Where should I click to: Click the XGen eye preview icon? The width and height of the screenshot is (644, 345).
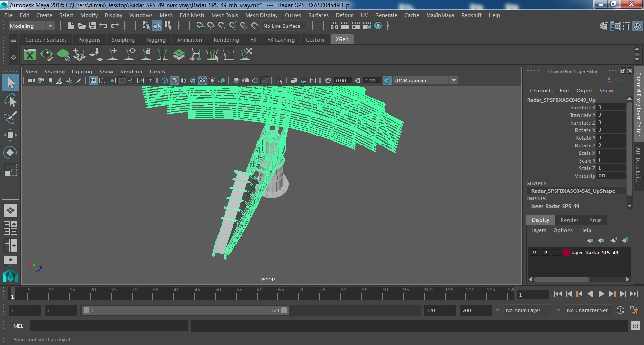[x=46, y=54]
